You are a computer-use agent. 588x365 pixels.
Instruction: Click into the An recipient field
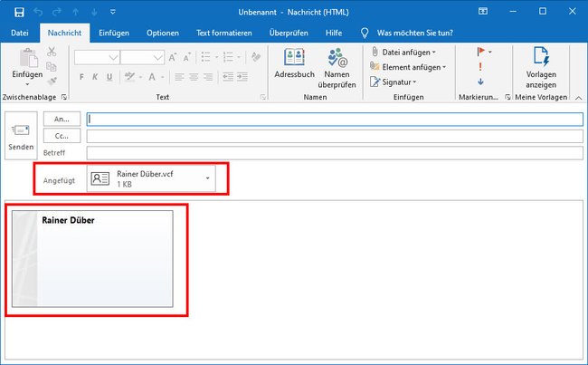[335, 120]
